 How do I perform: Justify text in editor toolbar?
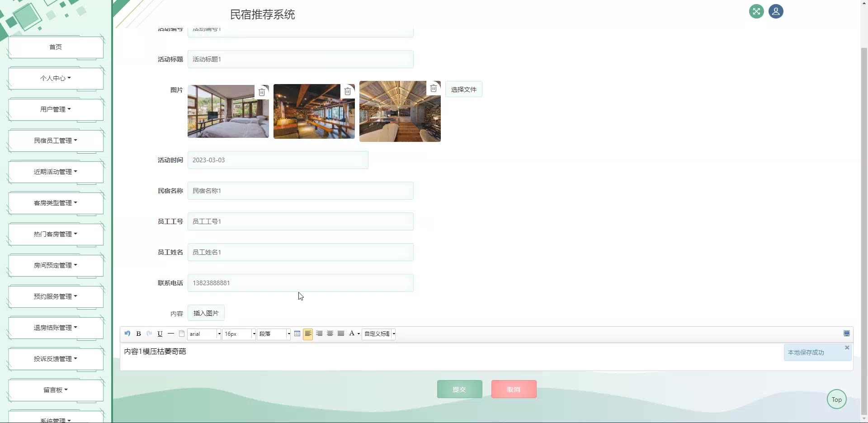point(341,334)
